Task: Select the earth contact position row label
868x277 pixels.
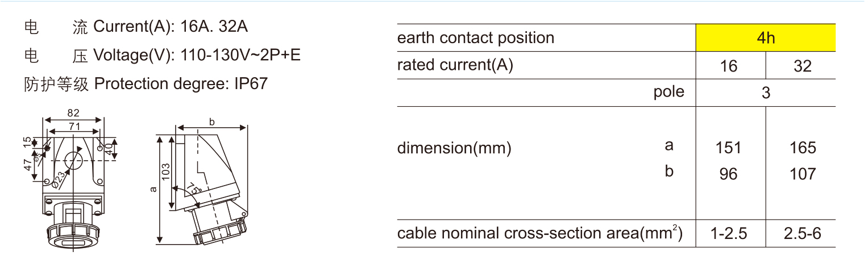Action: (x=475, y=38)
